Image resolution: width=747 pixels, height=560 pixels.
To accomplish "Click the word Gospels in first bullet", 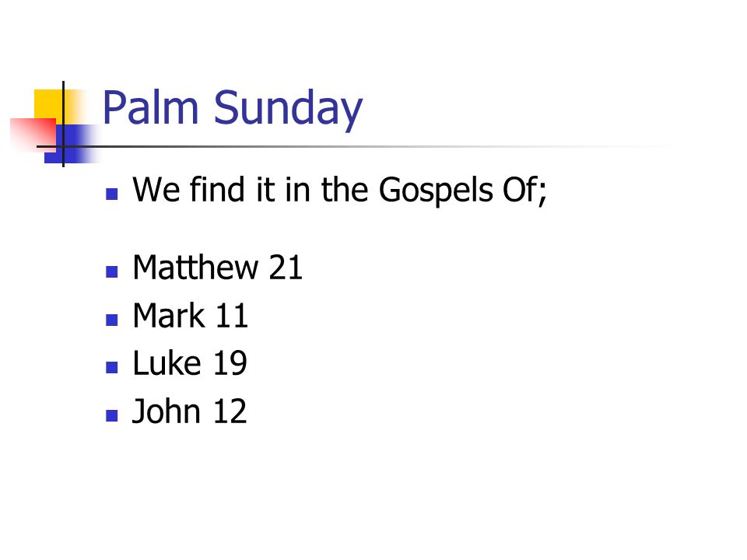I will pyautogui.click(x=436, y=191).
